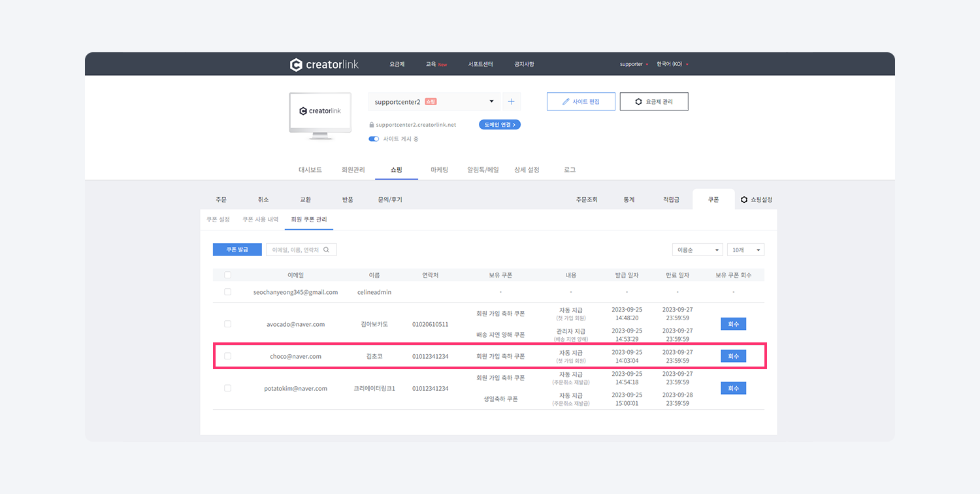Select checkbox for choco@naver.com row

click(227, 356)
